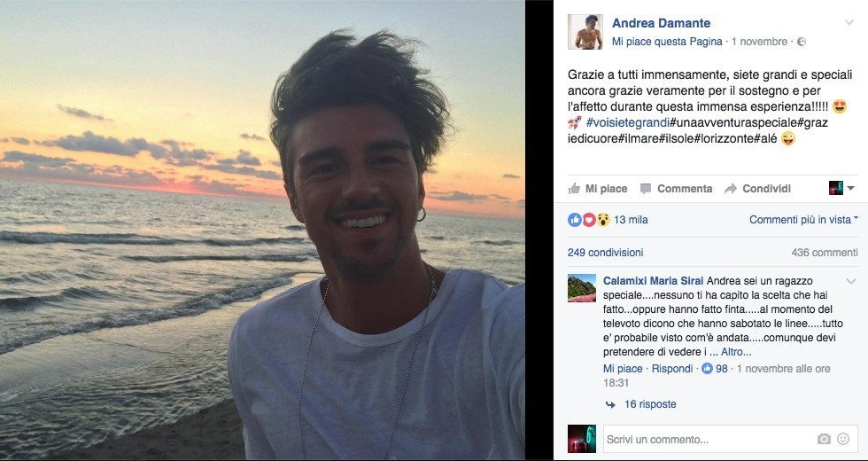Click the heart reaction icon
This screenshot has height=461, width=868.
[x=589, y=220]
